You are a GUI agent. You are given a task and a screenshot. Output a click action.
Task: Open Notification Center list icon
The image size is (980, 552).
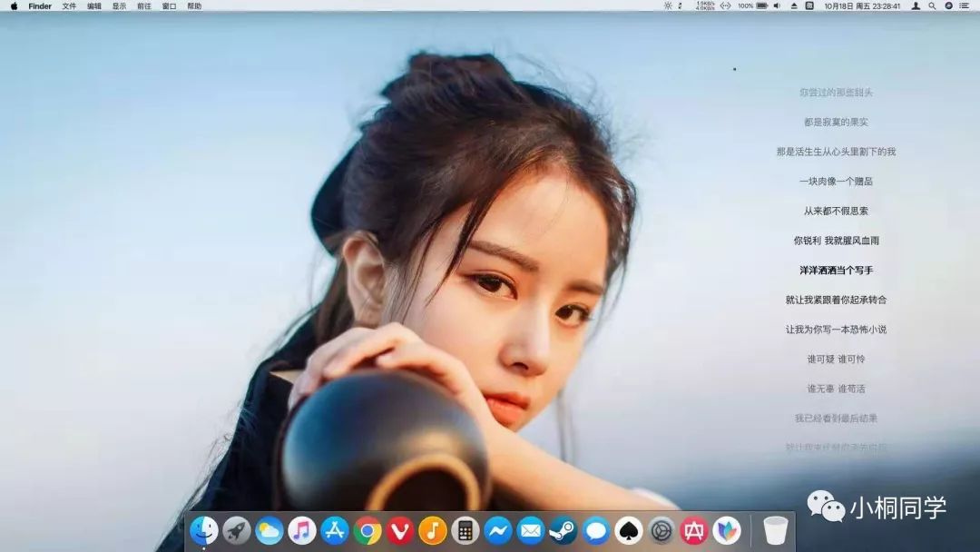(x=965, y=5)
